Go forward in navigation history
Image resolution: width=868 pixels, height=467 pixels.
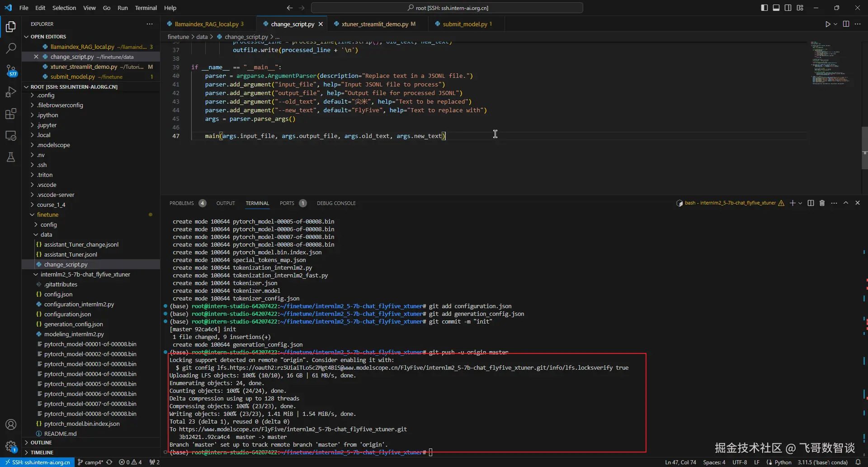tap(302, 8)
